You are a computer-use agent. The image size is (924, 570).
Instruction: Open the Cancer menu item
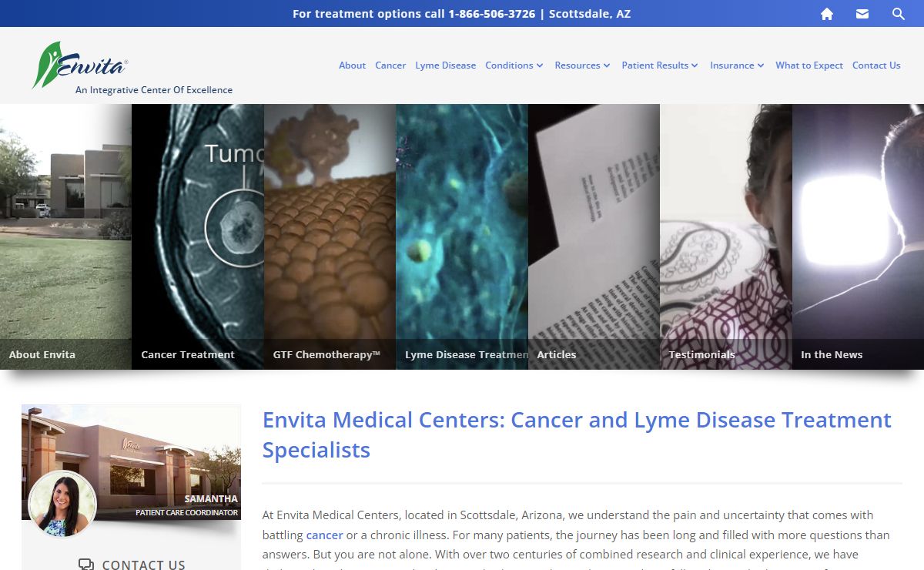click(x=390, y=65)
